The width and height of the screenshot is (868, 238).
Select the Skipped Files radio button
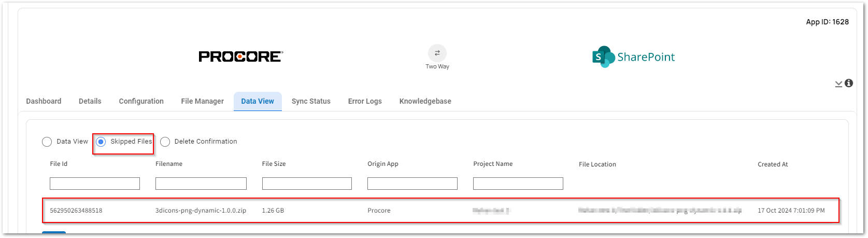[x=101, y=142]
